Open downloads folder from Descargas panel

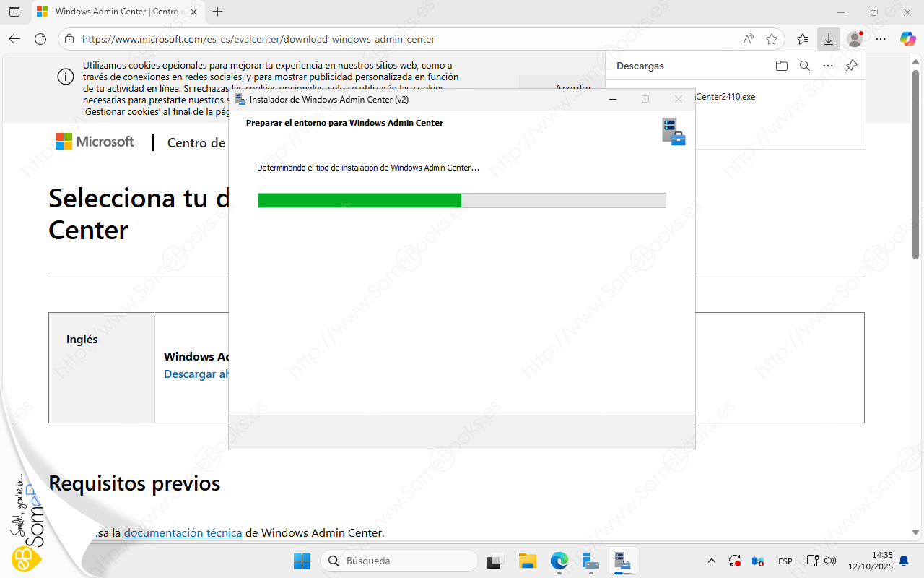click(782, 66)
